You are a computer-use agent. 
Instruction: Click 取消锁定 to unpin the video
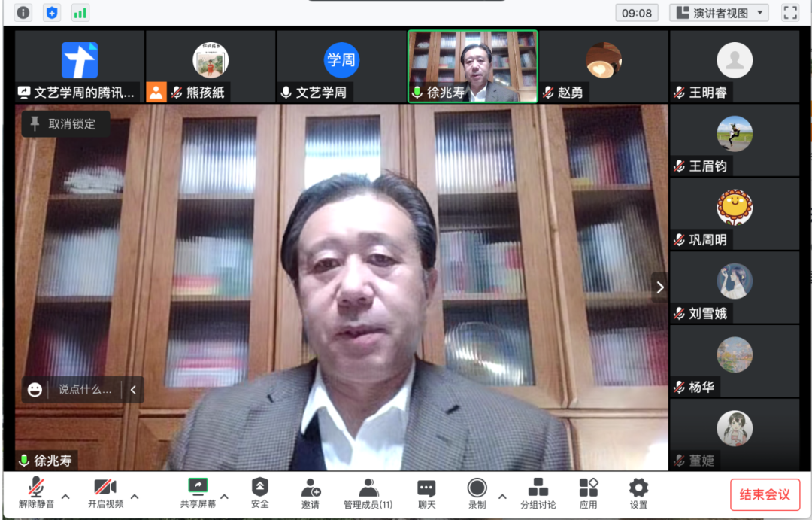point(65,124)
